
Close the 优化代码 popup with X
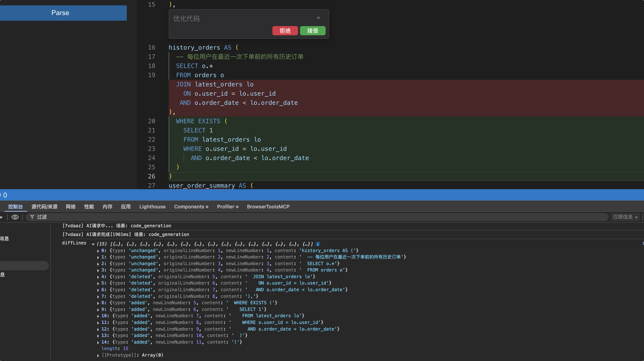point(318,18)
